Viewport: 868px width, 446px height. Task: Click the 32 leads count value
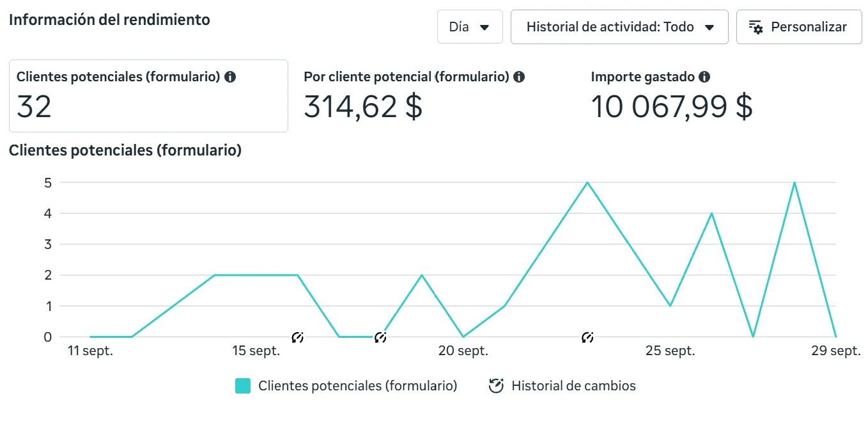click(x=34, y=106)
